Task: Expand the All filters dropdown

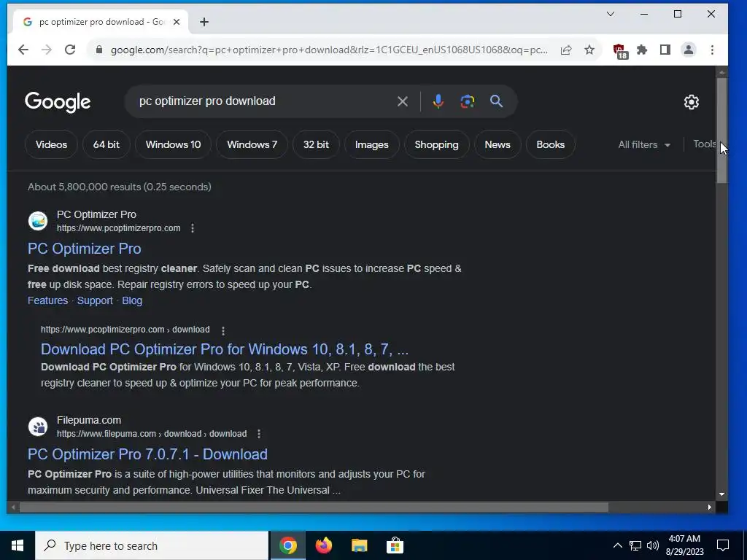Action: pyautogui.click(x=644, y=145)
